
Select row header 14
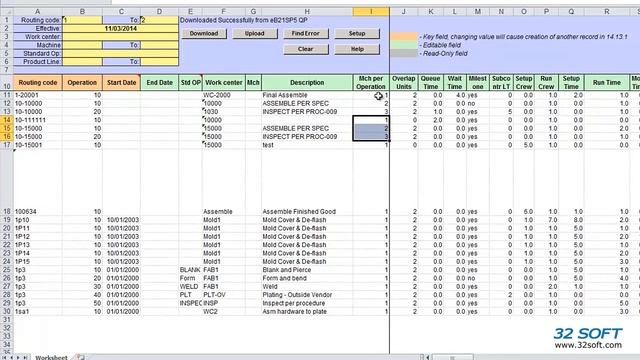tap(7, 120)
